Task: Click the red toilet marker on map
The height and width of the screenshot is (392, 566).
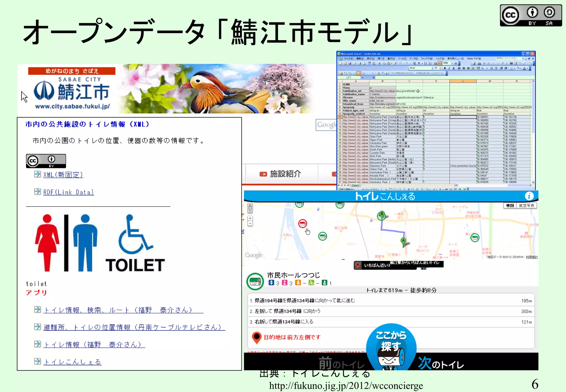Action: [x=303, y=223]
